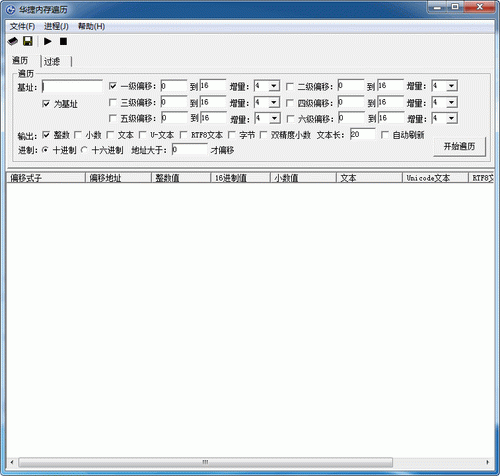Select the 十六进制 radio button
500x476 pixels.
84,150
